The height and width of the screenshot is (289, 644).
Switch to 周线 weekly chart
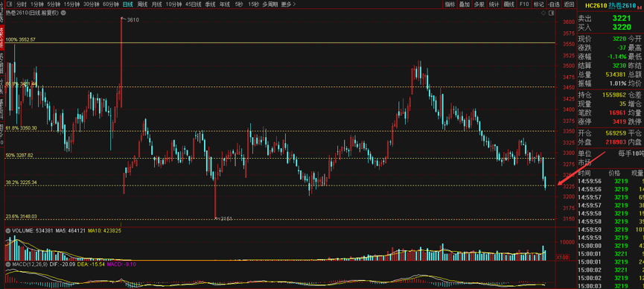[142, 4]
